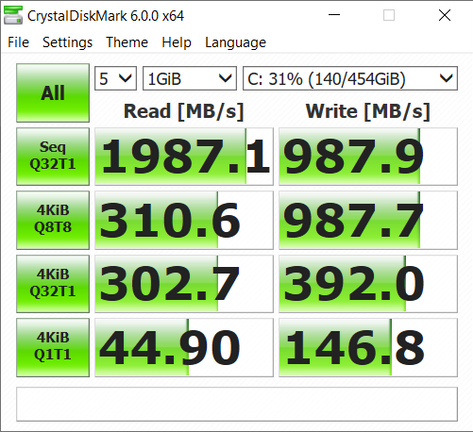Click the 4KiB Q8T8 read result 310.6
Screen dimensions: 473x432
(184, 220)
